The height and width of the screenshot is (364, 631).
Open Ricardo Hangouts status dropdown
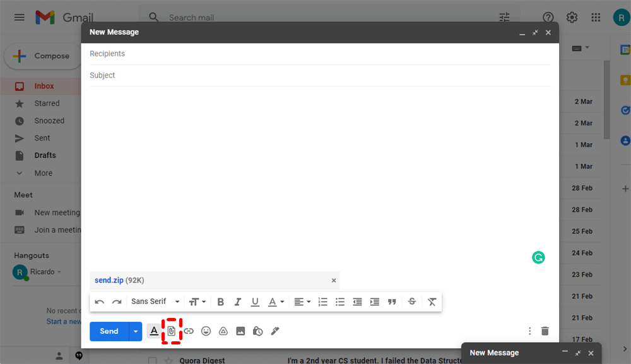(x=59, y=272)
